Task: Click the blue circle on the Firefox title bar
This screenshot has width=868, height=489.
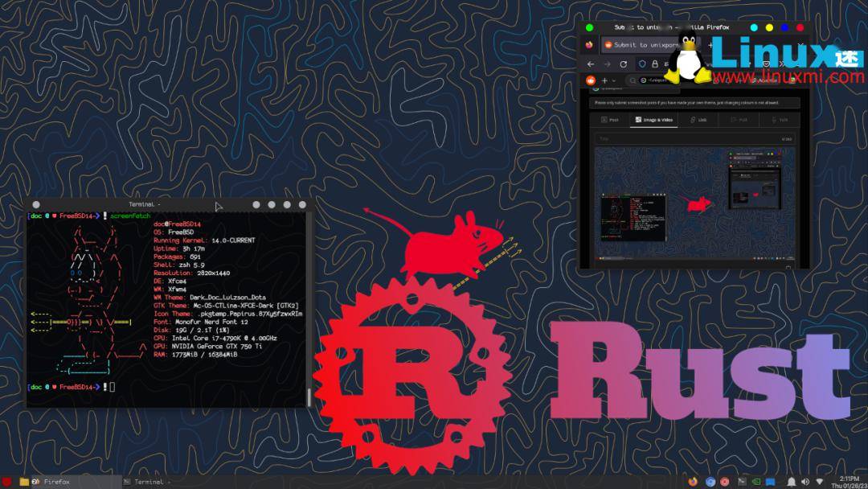Action: tap(784, 27)
